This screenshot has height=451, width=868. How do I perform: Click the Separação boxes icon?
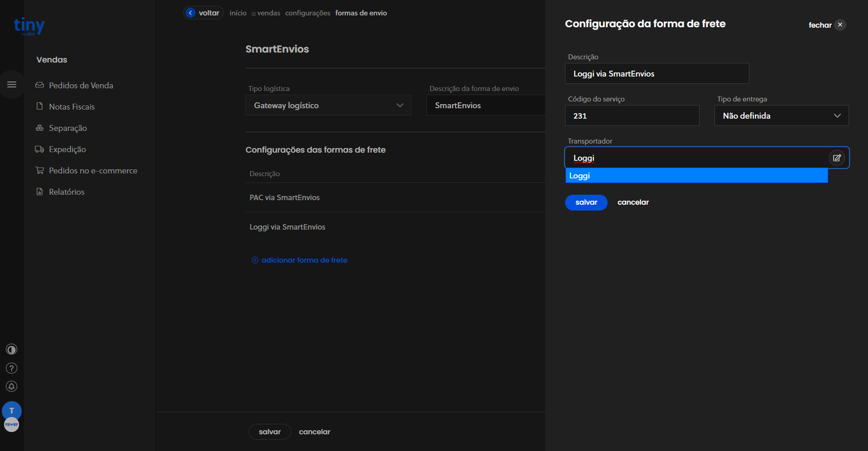click(40, 128)
